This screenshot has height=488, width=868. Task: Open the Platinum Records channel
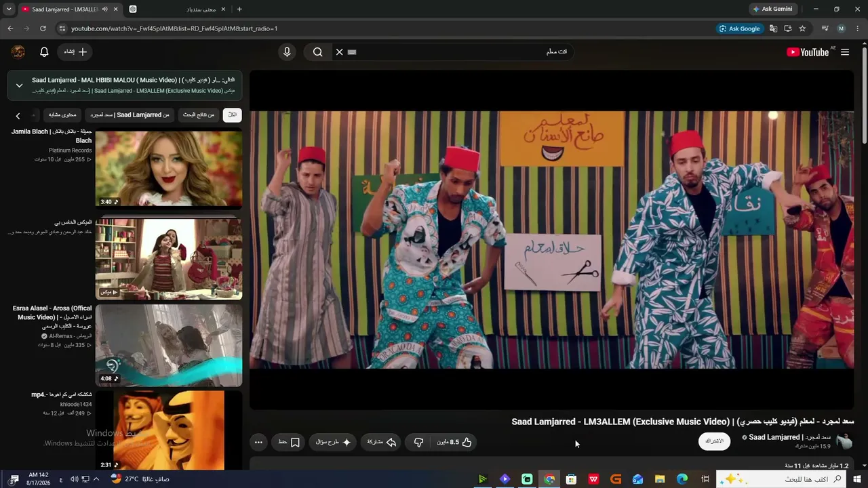click(71, 150)
